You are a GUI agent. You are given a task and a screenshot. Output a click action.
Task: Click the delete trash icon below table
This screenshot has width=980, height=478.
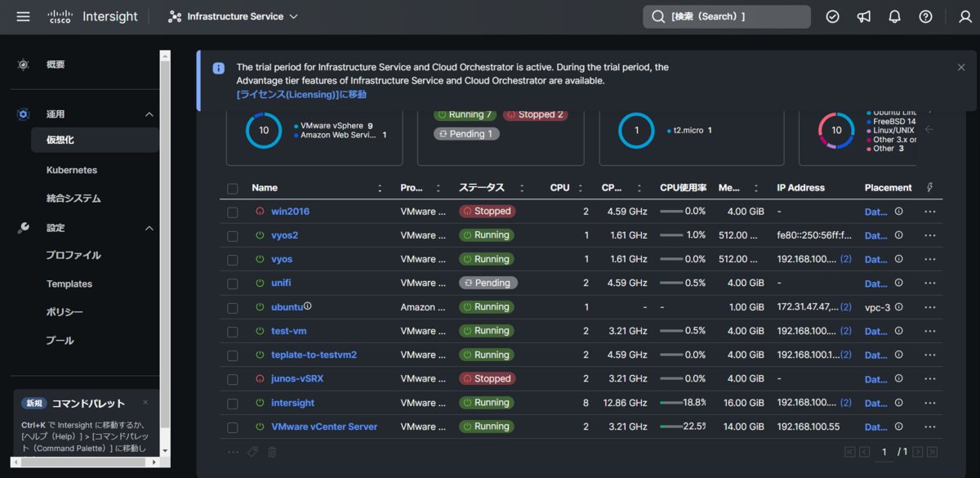[x=273, y=452]
